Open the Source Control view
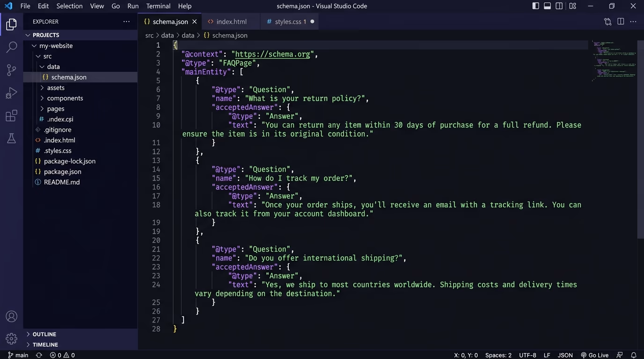 pyautogui.click(x=11, y=70)
